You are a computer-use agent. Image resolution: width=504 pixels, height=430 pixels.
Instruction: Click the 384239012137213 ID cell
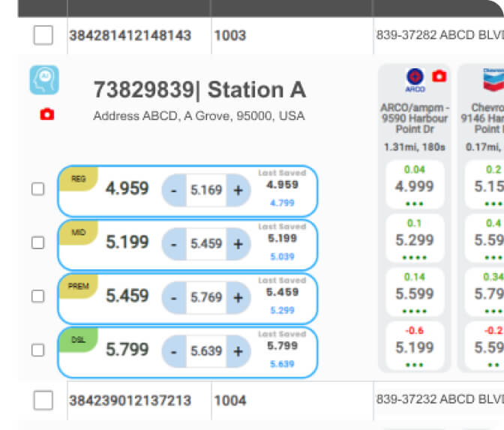click(x=130, y=401)
